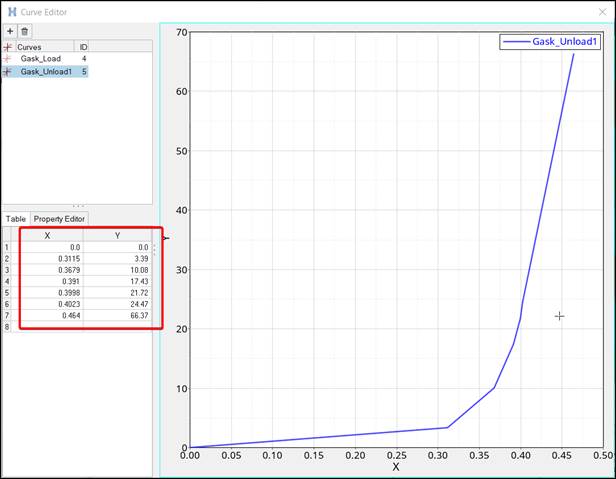Click the delete curve trash icon

click(x=25, y=32)
